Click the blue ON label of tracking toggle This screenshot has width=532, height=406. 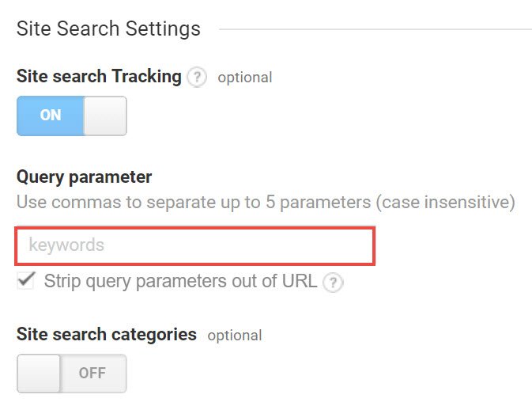(x=51, y=116)
